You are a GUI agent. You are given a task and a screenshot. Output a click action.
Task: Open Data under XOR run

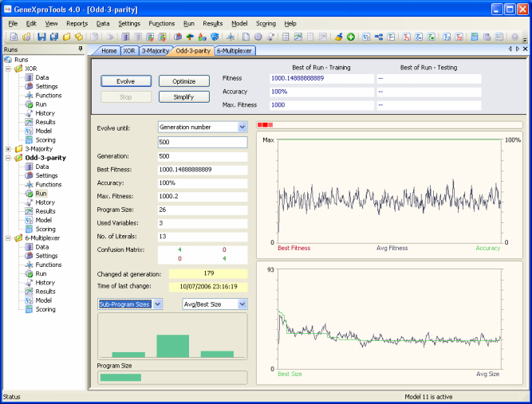pyautogui.click(x=42, y=77)
